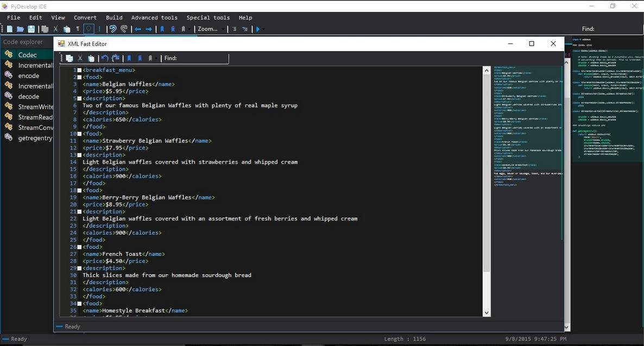Open the Help menu
Viewport: 644px width, 346px height.
(x=245, y=18)
